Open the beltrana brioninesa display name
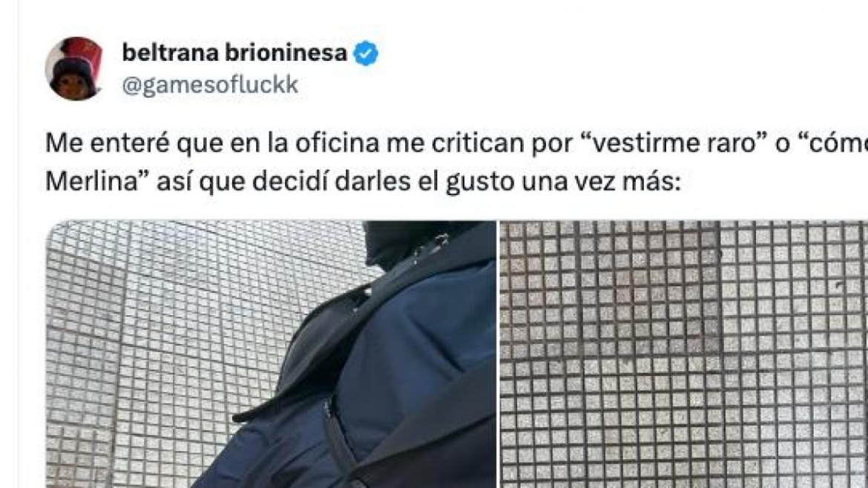The width and height of the screenshot is (868, 488). point(234,53)
